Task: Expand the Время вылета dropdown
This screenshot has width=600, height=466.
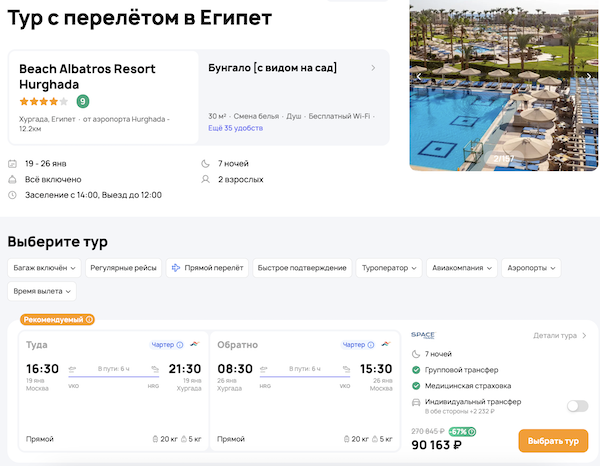Action: pyautogui.click(x=42, y=291)
